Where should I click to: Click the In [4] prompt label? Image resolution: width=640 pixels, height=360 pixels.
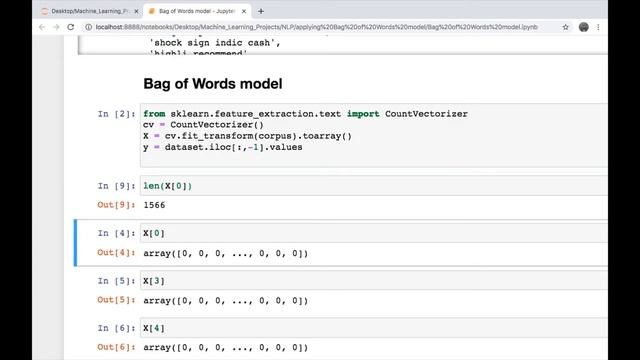point(116,233)
